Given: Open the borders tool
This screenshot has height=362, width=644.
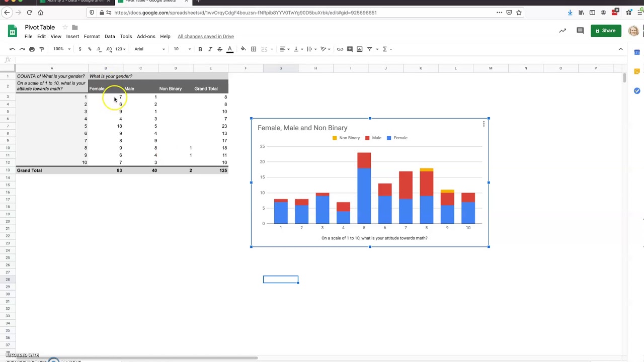Looking at the screenshot, I should click(254, 49).
